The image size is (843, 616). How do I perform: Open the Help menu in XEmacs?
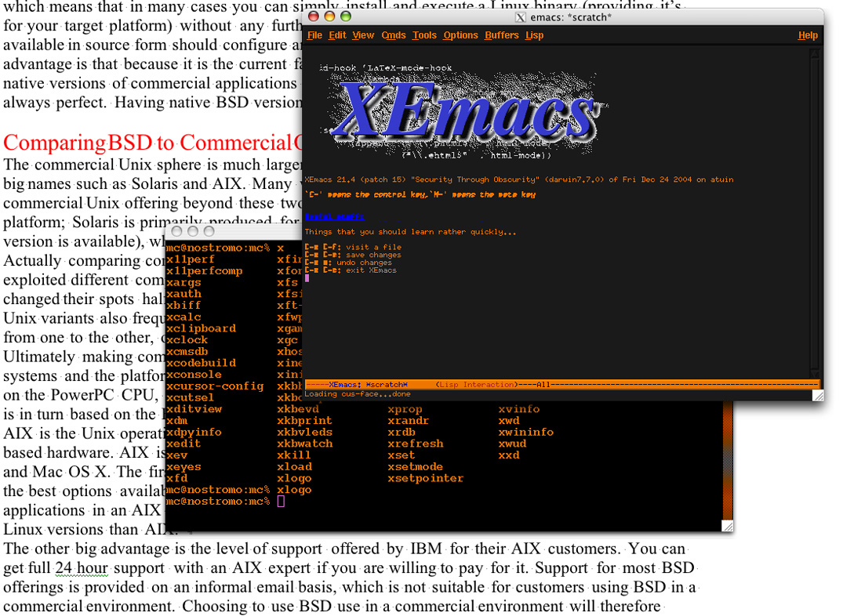pos(808,35)
